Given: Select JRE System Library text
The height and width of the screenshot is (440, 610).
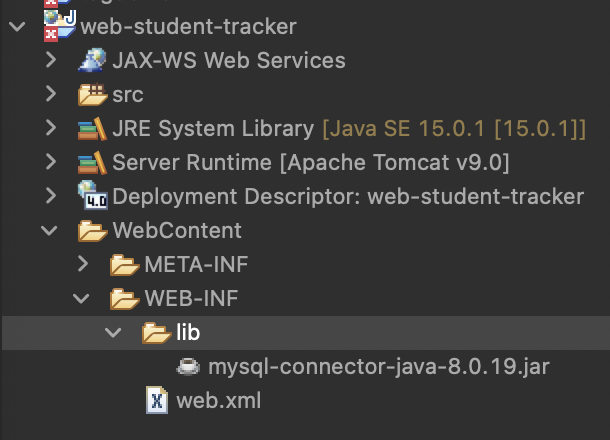Looking at the screenshot, I should click(x=213, y=128).
